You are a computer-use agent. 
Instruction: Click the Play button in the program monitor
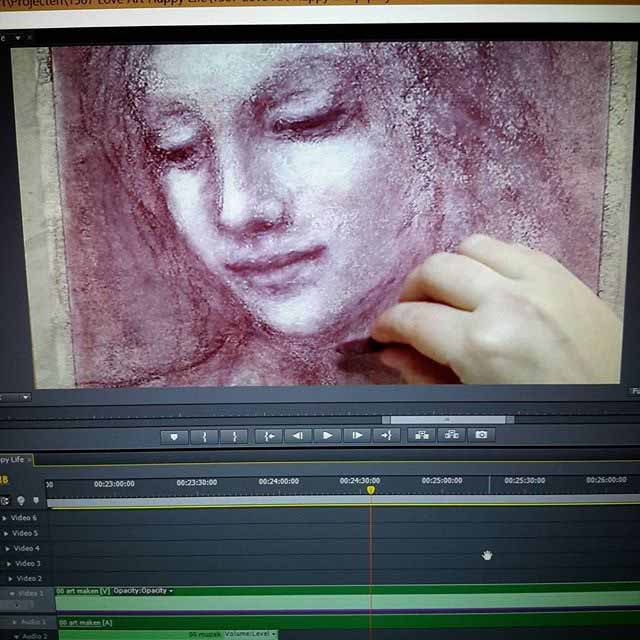pos(327,435)
